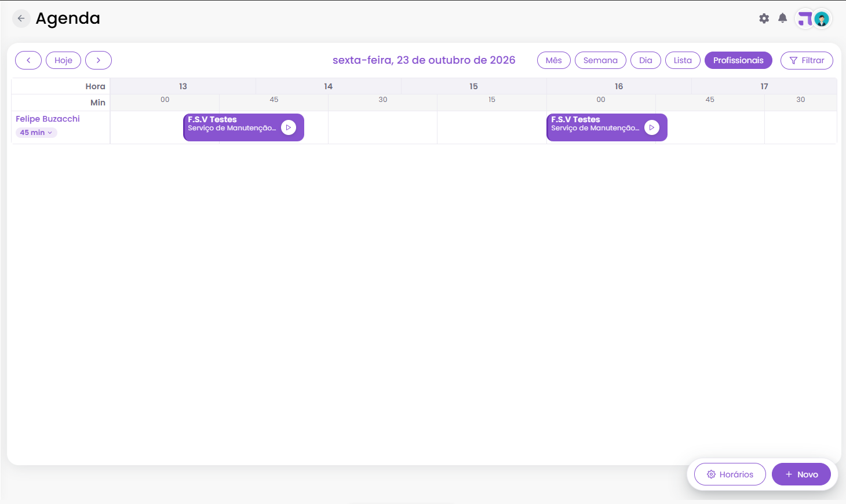Switch to Lista view
Screen dimensions: 846x504
(x=683, y=60)
